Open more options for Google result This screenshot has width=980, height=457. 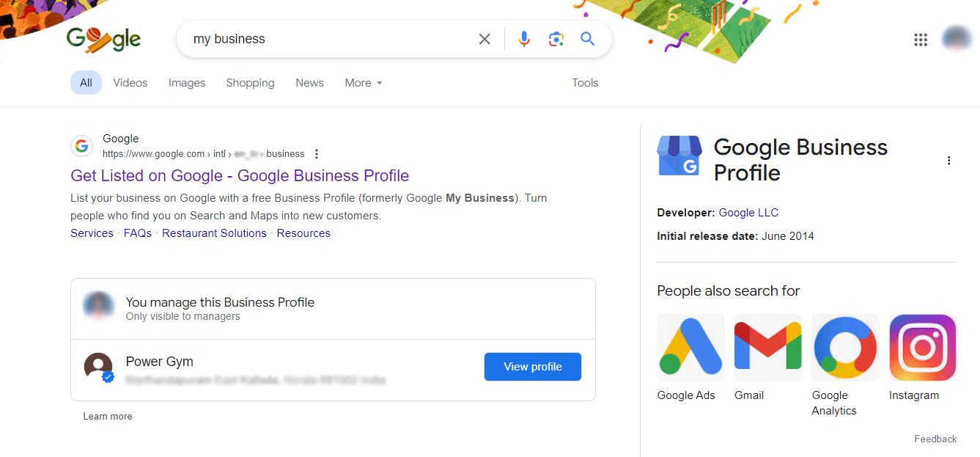317,154
